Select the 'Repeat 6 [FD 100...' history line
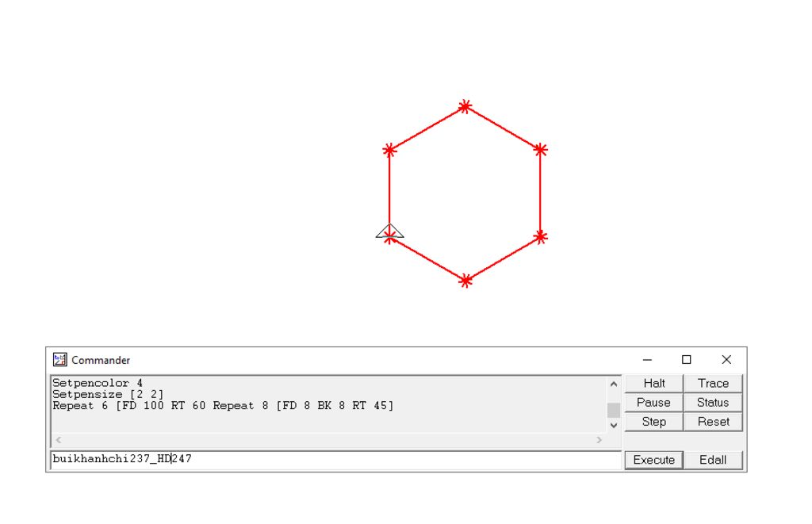This screenshot has width=812, height=524. (x=223, y=406)
